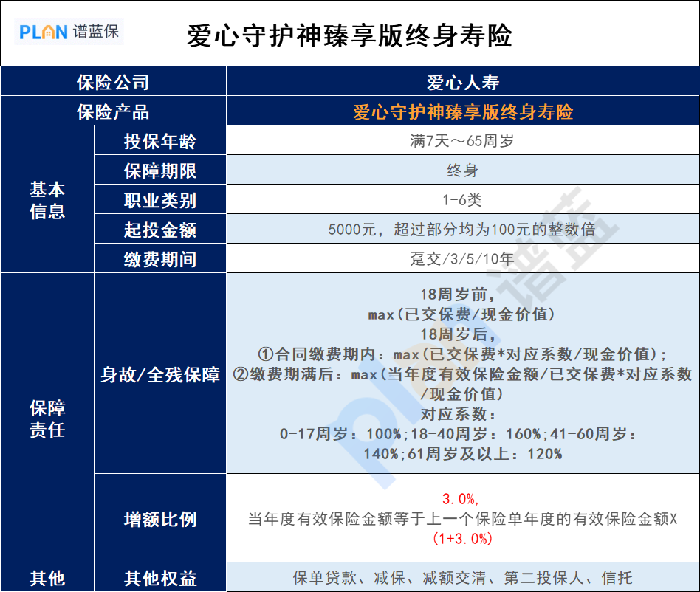
Task: Select the red formula (1+3.0%)
Action: click(462, 538)
